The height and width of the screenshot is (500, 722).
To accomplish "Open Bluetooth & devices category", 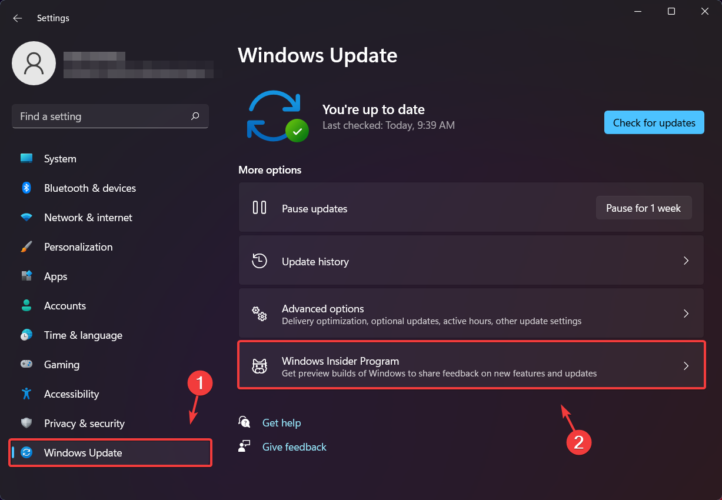I will tap(111, 188).
